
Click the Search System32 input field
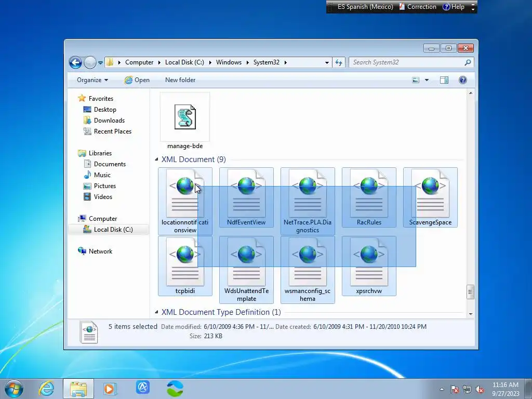tap(406, 62)
